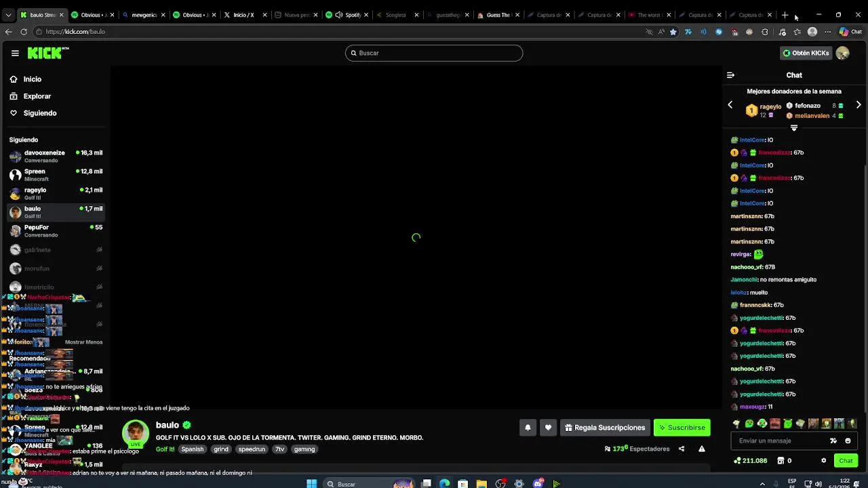Open emoji picker in chat input

tap(848, 441)
